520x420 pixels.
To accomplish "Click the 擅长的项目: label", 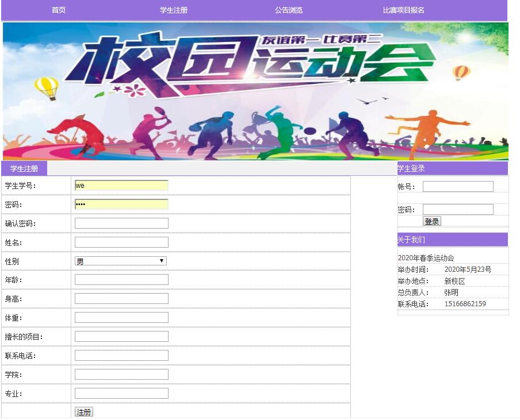I will coord(24,337).
